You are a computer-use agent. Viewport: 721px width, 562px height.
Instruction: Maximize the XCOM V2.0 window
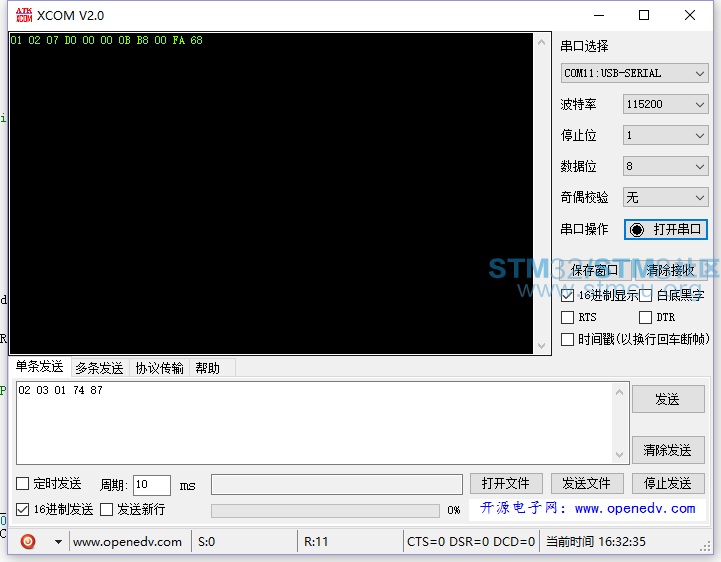point(644,15)
